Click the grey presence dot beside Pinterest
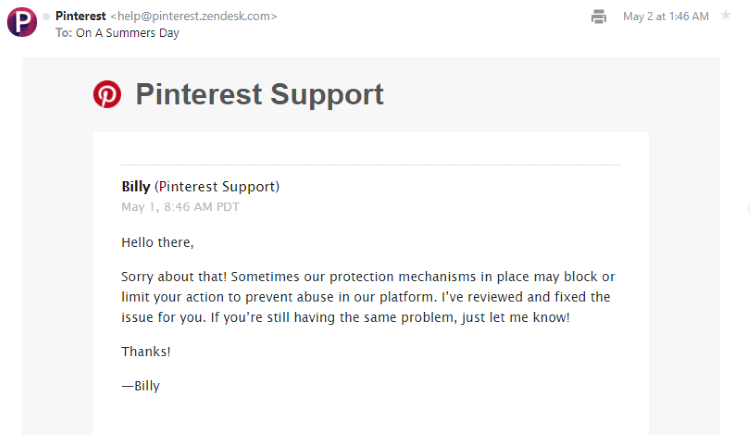Image resolution: width=750 pixels, height=435 pixels. (46, 16)
